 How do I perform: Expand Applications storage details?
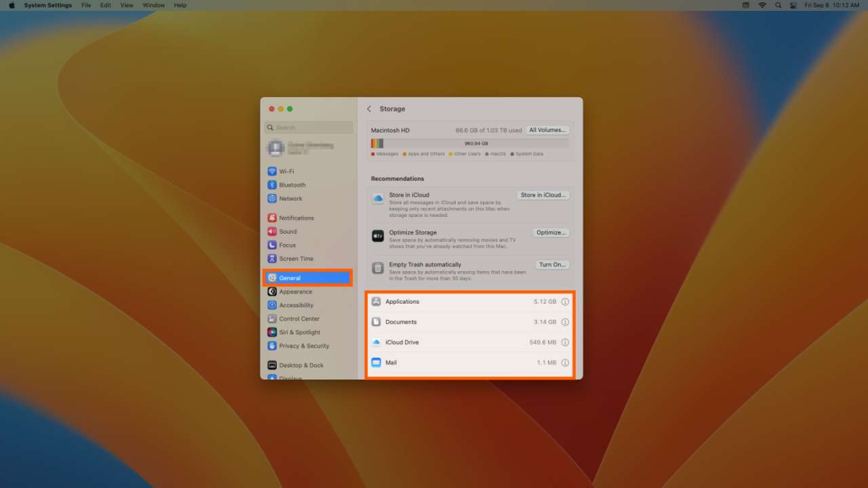(565, 302)
